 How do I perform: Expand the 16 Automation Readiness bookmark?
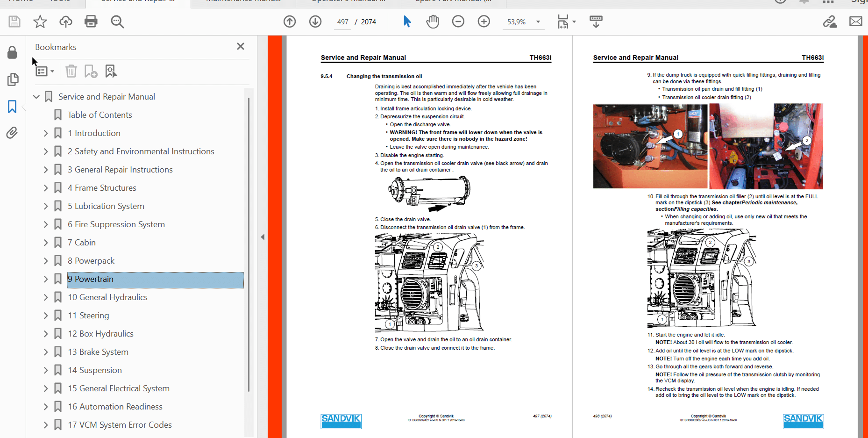click(x=46, y=407)
